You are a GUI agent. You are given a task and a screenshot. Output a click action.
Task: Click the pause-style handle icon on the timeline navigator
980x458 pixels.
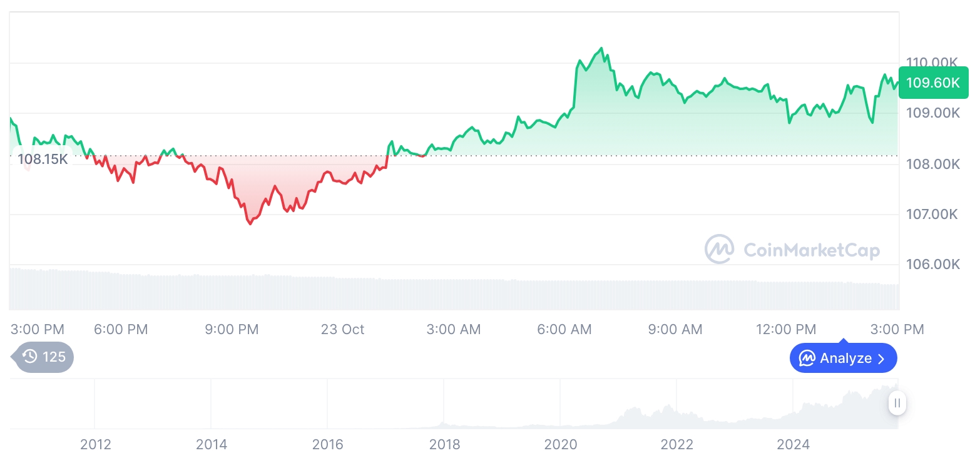pyautogui.click(x=897, y=403)
